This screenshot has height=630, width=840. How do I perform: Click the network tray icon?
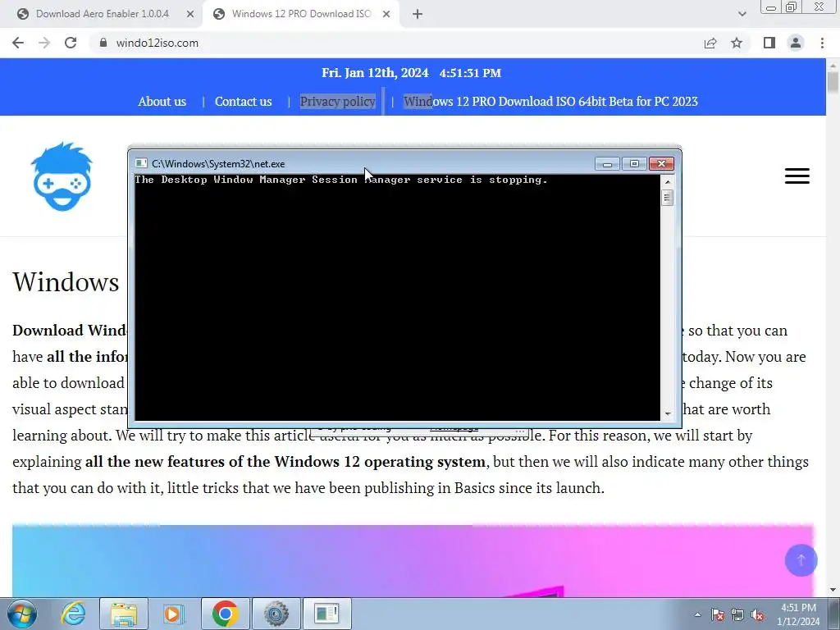tap(737, 614)
